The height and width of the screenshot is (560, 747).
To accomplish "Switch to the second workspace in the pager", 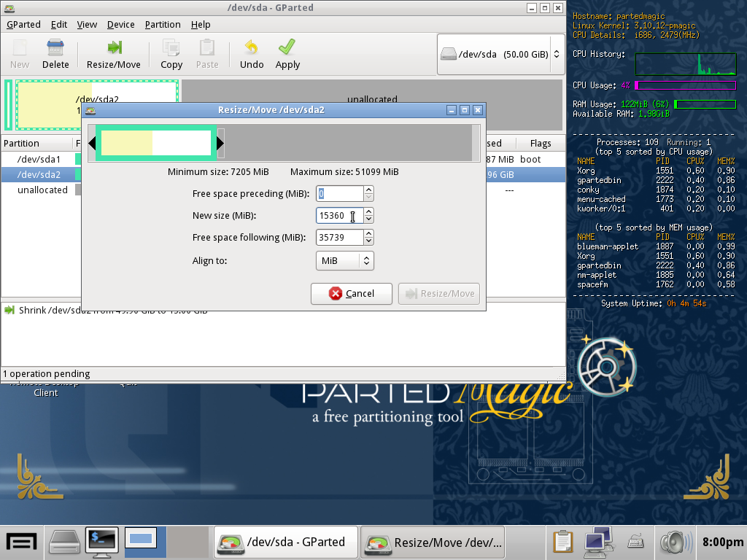I will coord(188,542).
